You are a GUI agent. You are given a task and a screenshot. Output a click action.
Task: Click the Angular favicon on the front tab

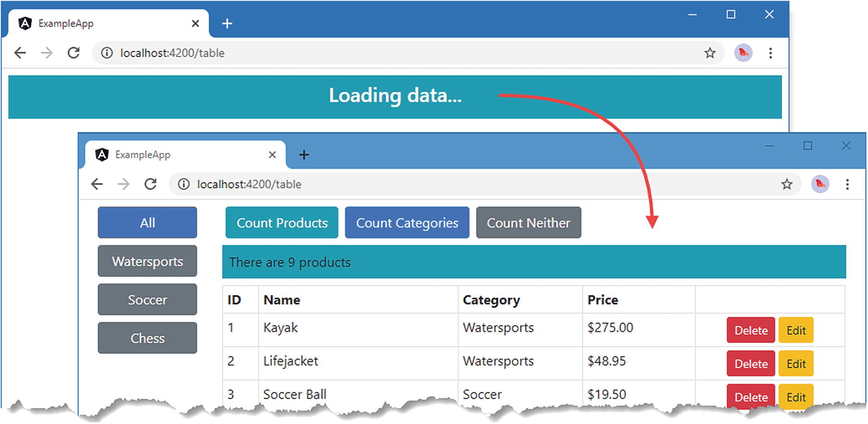[x=102, y=155]
